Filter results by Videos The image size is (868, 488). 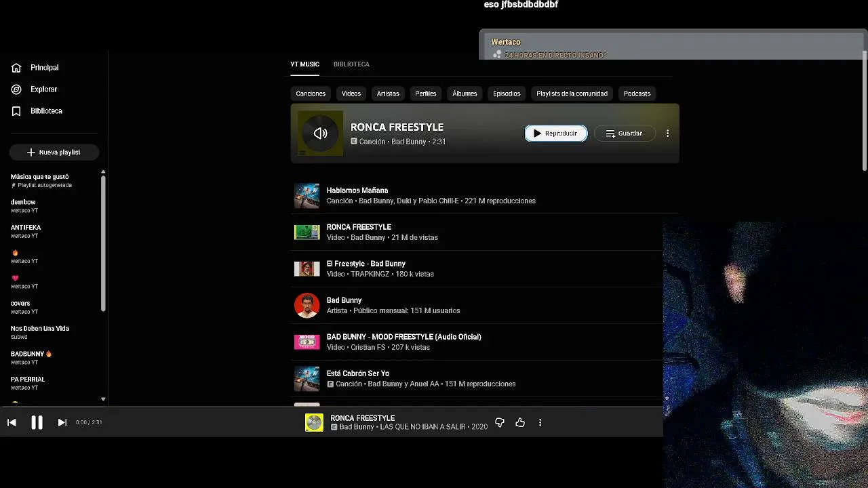351,94
